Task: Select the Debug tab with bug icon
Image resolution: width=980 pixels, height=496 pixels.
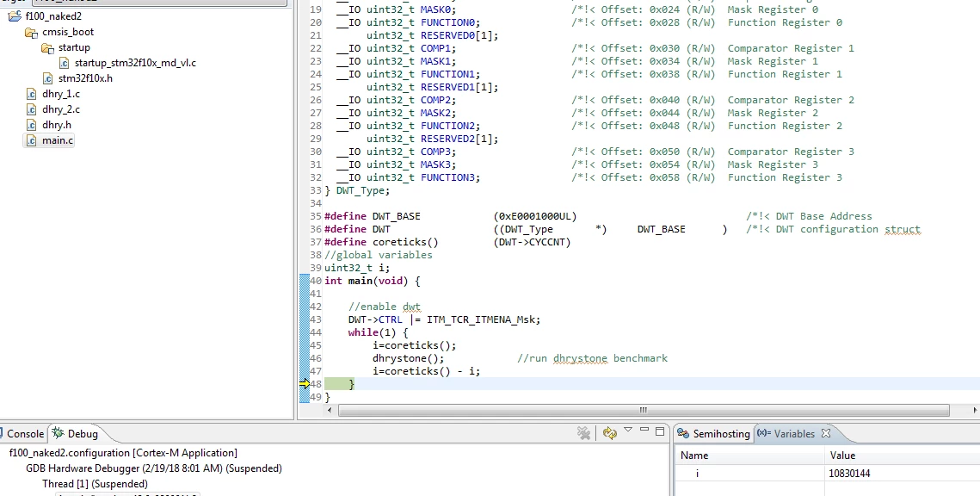Action: coord(75,433)
